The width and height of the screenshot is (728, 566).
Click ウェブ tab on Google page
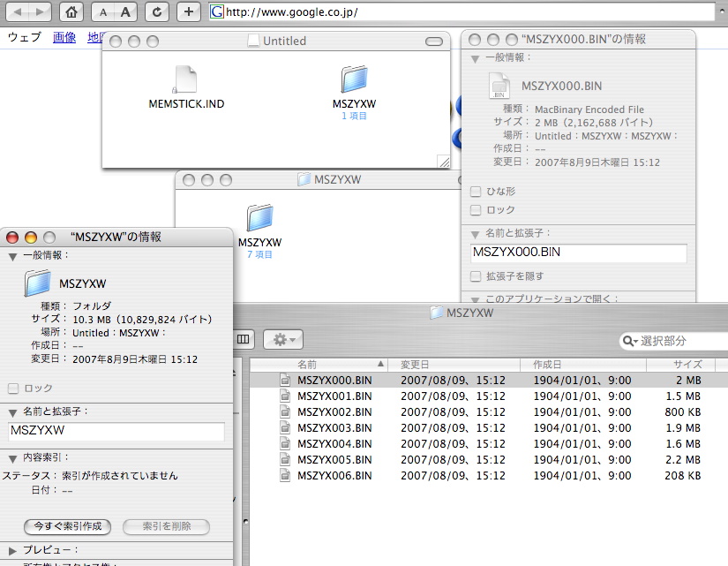[25, 37]
